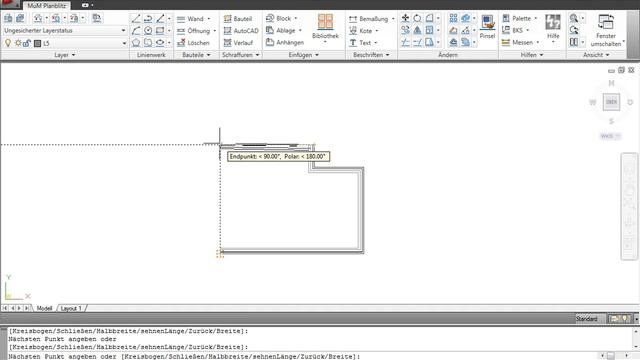Click the zoom magnifier icon in Ansicht
This screenshot has height=360, width=640.
coord(574,18)
